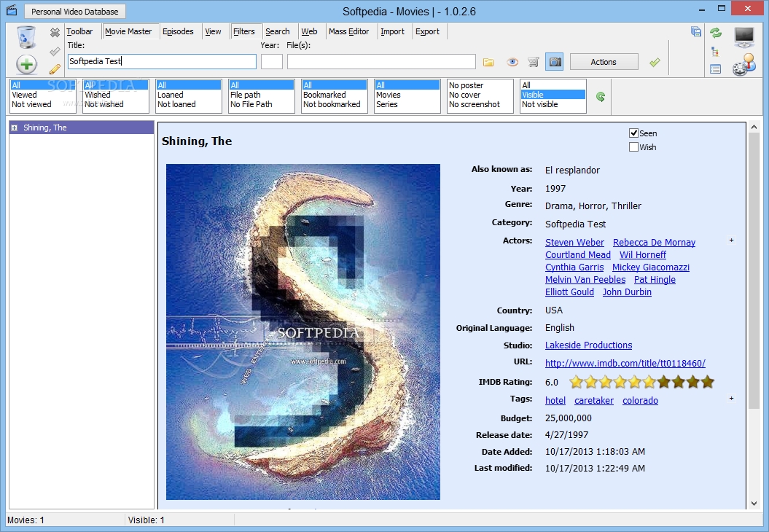The image size is (769, 532).
Task: Click the green checkmark confirm icon
Action: point(655,62)
